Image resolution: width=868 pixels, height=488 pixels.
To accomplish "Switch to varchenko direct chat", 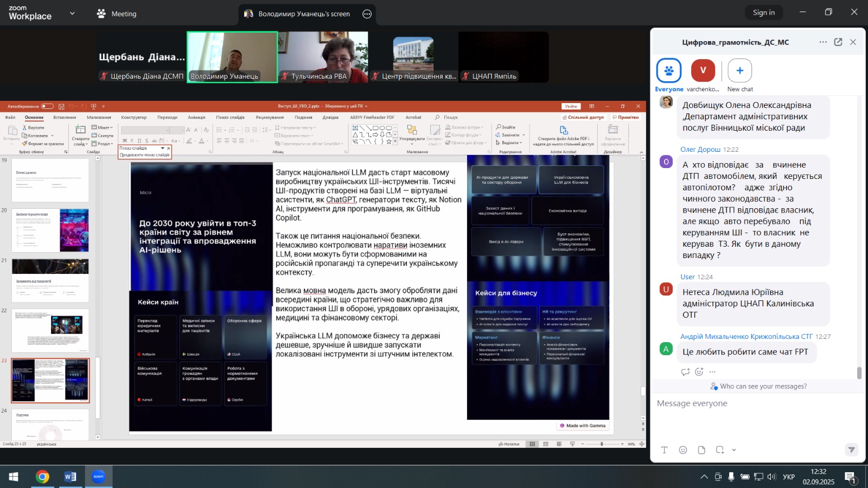I will [x=703, y=71].
